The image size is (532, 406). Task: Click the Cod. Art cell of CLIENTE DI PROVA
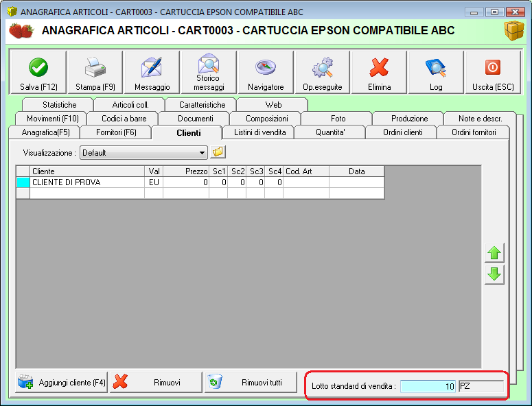pyautogui.click(x=306, y=182)
